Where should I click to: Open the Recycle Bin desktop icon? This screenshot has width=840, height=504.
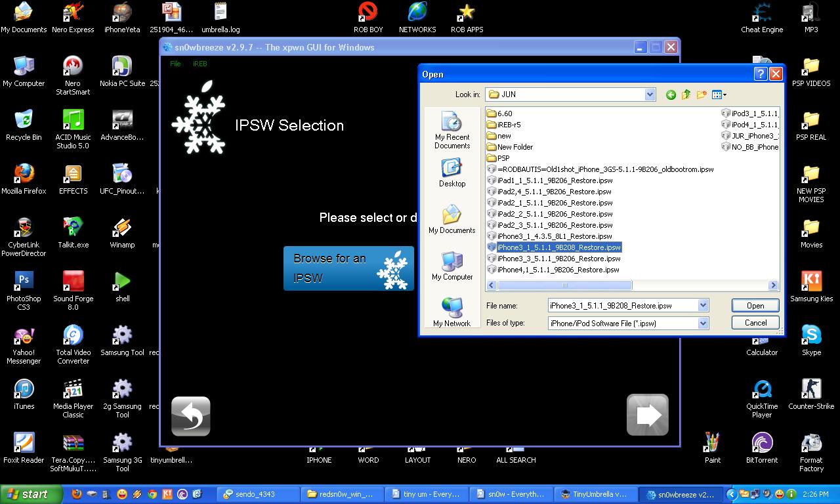pos(24,126)
